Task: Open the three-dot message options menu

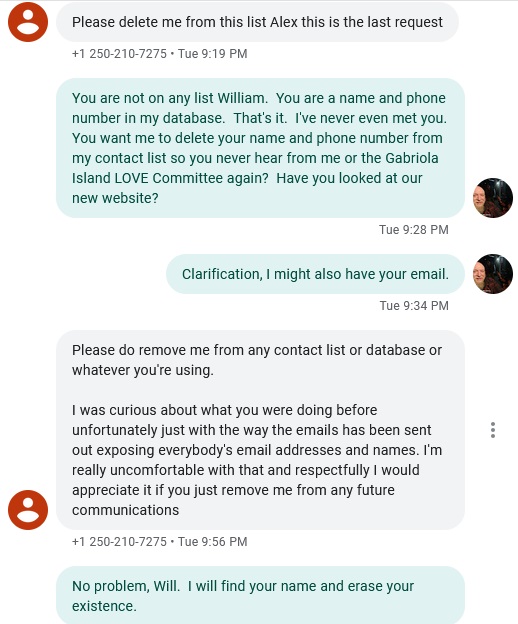Action: [x=493, y=430]
